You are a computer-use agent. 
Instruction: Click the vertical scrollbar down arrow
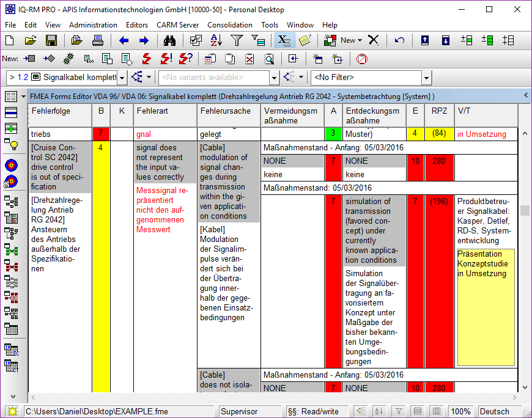tap(525, 387)
